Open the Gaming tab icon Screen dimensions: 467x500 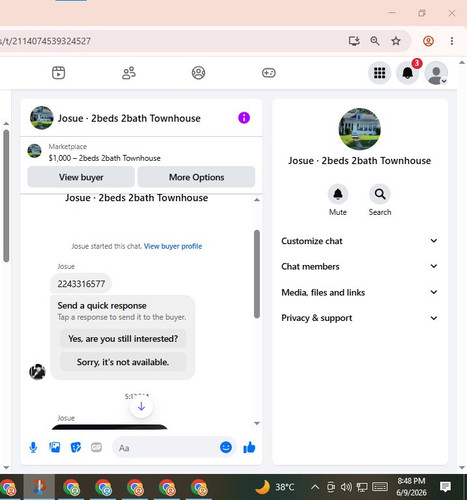pos(269,73)
